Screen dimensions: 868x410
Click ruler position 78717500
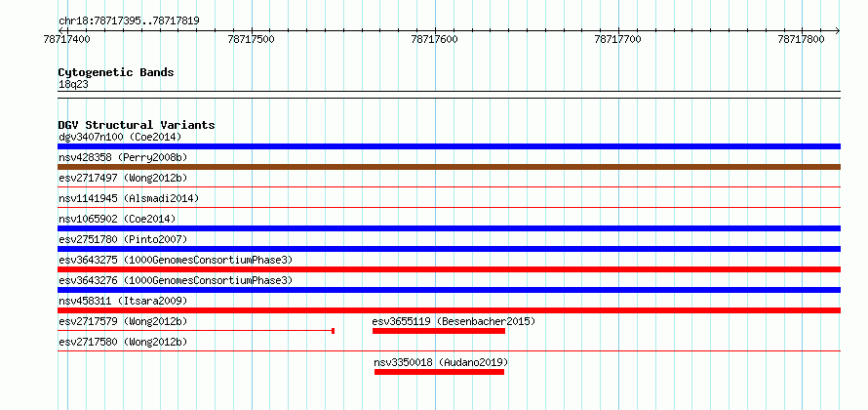click(252, 39)
